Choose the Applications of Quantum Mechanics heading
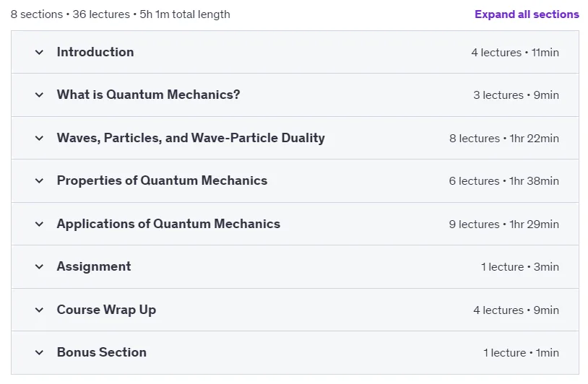This screenshot has height=384, width=588. (168, 224)
